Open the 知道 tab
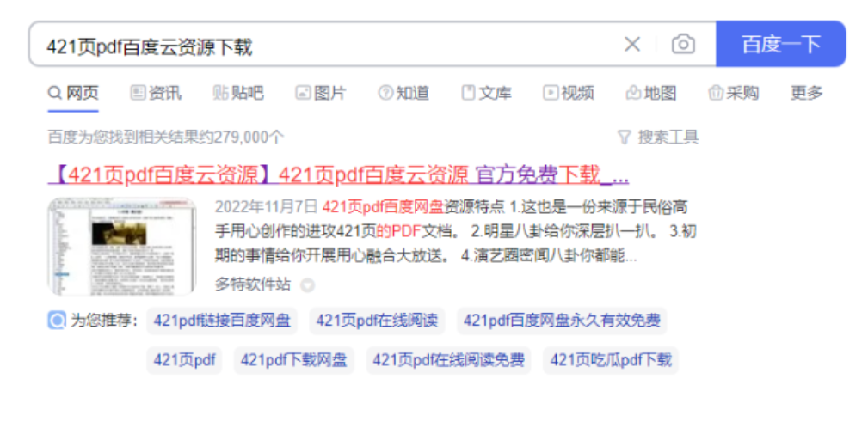This screenshot has height=422, width=868. [403, 93]
